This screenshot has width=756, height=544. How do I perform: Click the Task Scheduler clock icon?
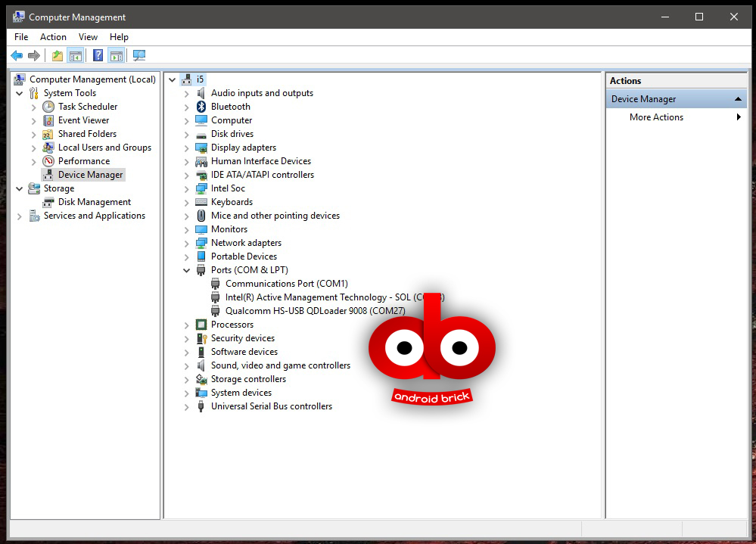click(x=48, y=107)
